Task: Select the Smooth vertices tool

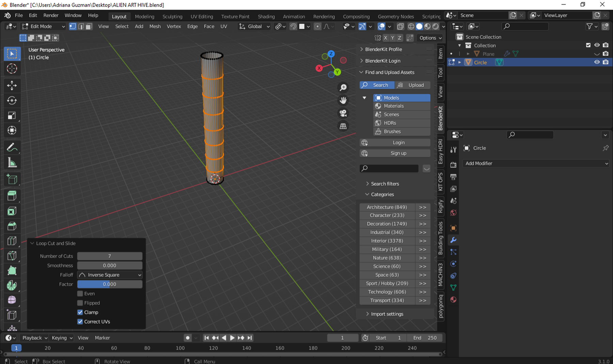Action: coord(12,300)
